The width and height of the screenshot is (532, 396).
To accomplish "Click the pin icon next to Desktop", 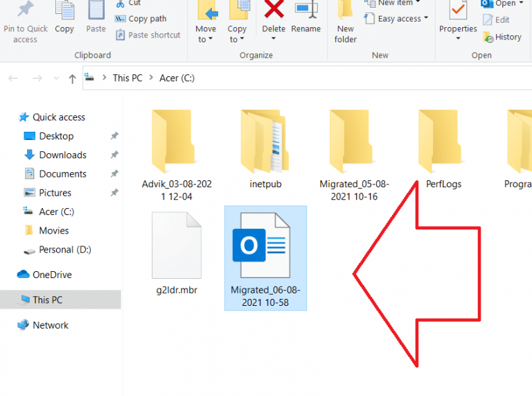I will coord(114,136).
